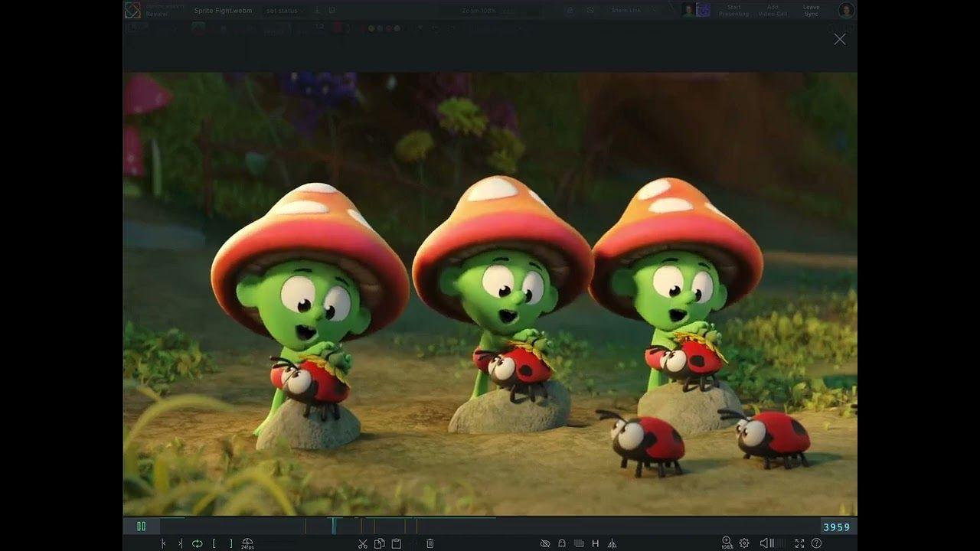980x551 pixels.
Task: Toggle the ghosting icon
Action: coord(562,543)
